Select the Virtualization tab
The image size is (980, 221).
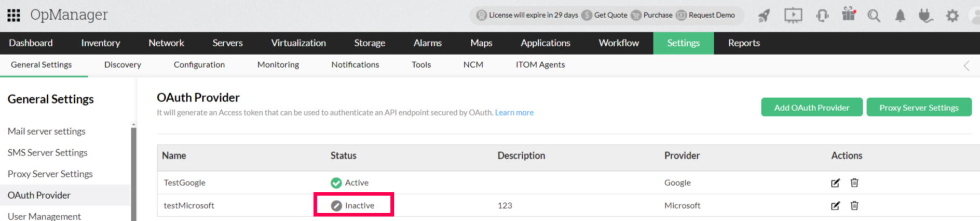tap(298, 43)
